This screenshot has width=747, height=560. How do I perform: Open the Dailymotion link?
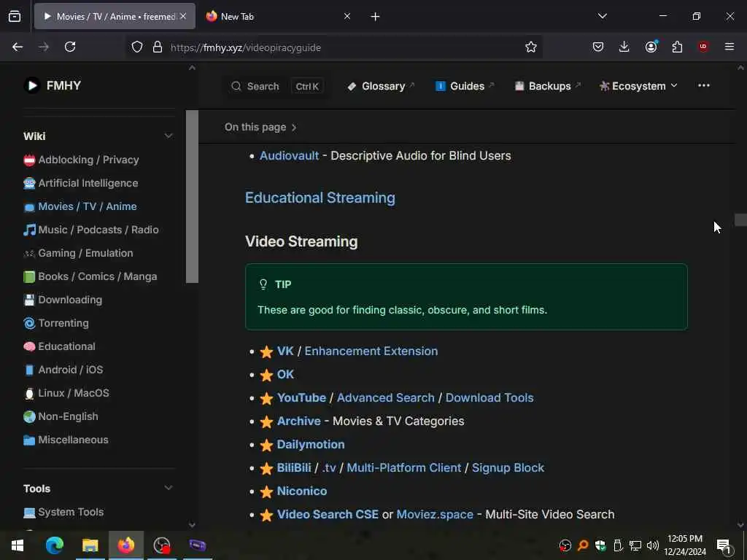tap(311, 444)
